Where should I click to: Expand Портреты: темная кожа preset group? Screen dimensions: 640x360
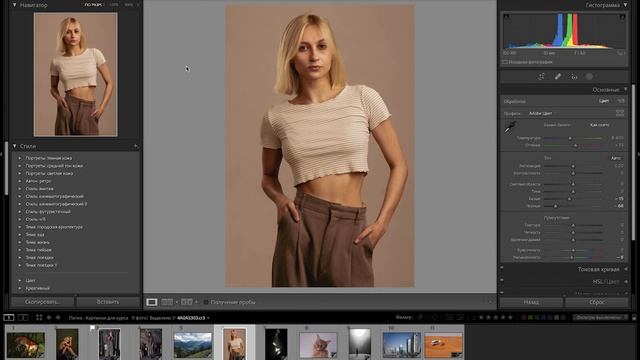[20, 158]
